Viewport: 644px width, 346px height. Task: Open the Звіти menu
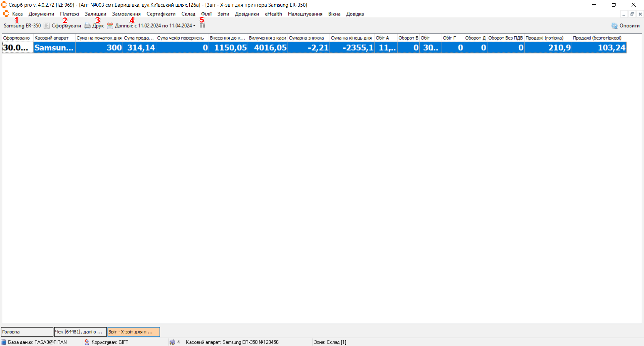click(x=223, y=14)
